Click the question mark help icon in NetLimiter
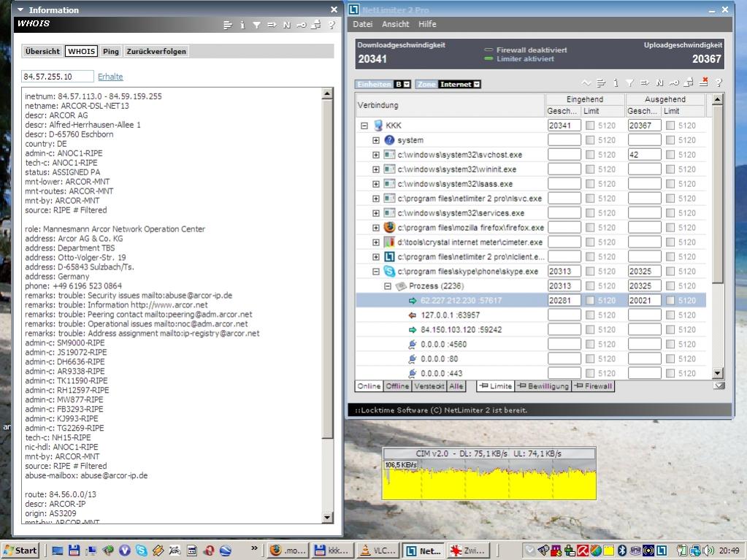Image resolution: width=747 pixels, height=560 pixels. point(719,83)
